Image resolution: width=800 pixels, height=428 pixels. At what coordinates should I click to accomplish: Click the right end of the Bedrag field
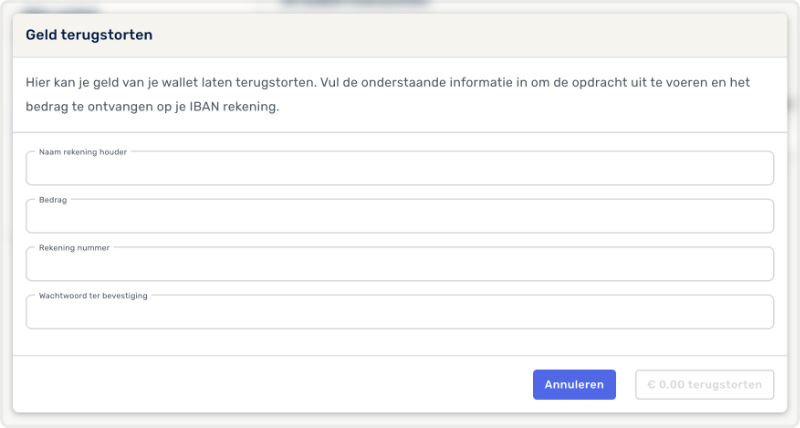(x=750, y=217)
